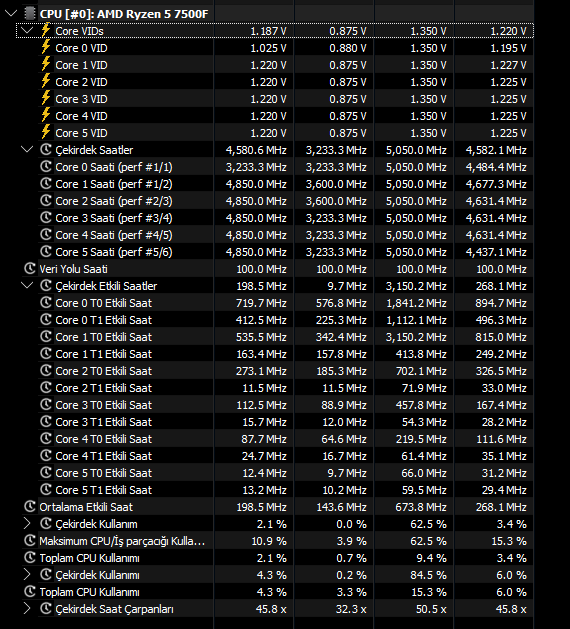Click the clock icon of Core 0 T0 Etkili Saat
Screen dimensions: 570x629
point(46,302)
